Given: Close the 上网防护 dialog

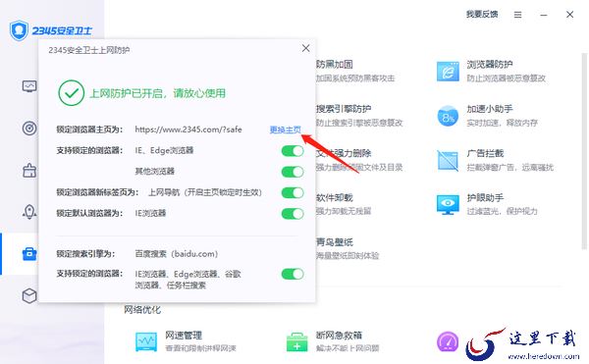Looking at the screenshot, I should click(305, 48).
